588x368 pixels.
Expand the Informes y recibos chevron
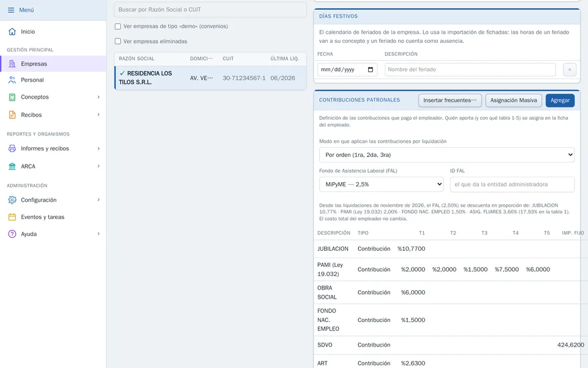coord(99,148)
